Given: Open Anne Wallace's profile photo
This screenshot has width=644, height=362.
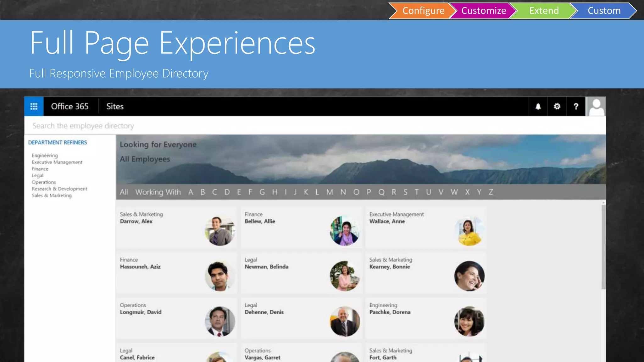Looking at the screenshot, I should [x=469, y=231].
